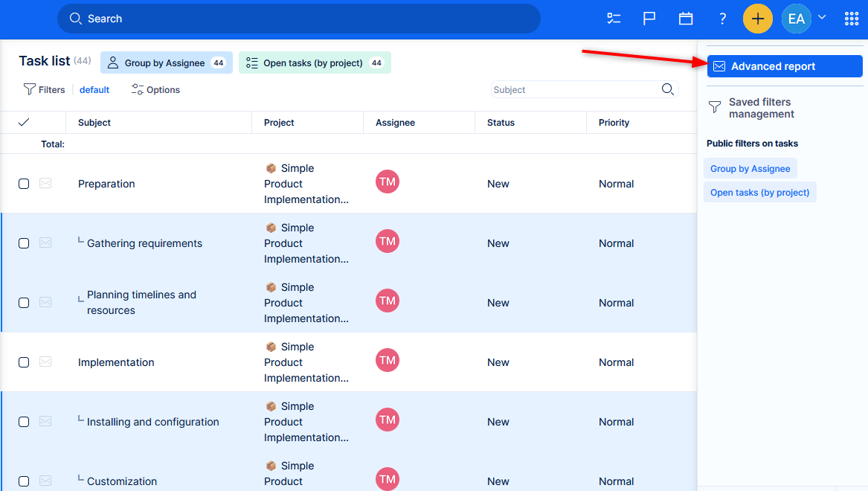Click the magnifier icon in Subject search
Image resolution: width=868 pixels, height=491 pixels.
coord(668,89)
